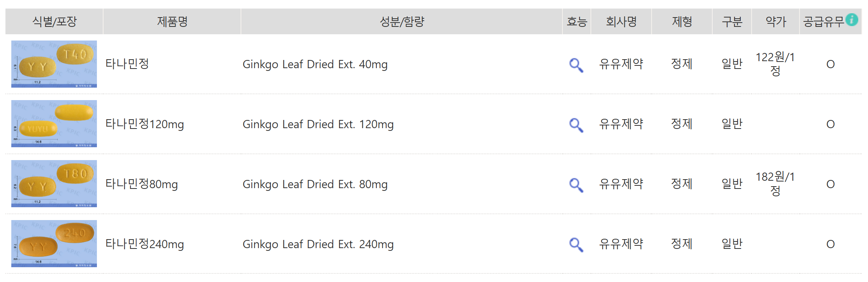Screen dimensions: 868x282
Task: Click the 회사명 column header
Action: [621, 21]
